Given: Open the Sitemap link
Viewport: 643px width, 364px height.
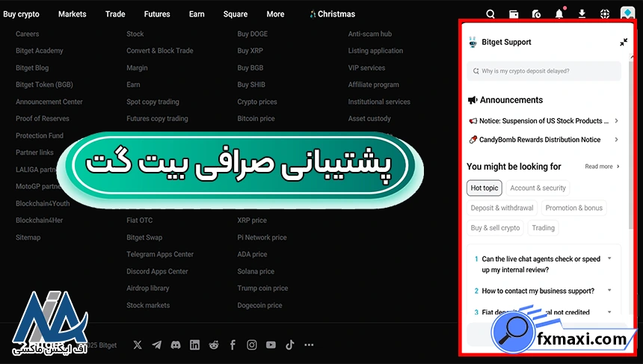Looking at the screenshot, I should [x=28, y=238].
